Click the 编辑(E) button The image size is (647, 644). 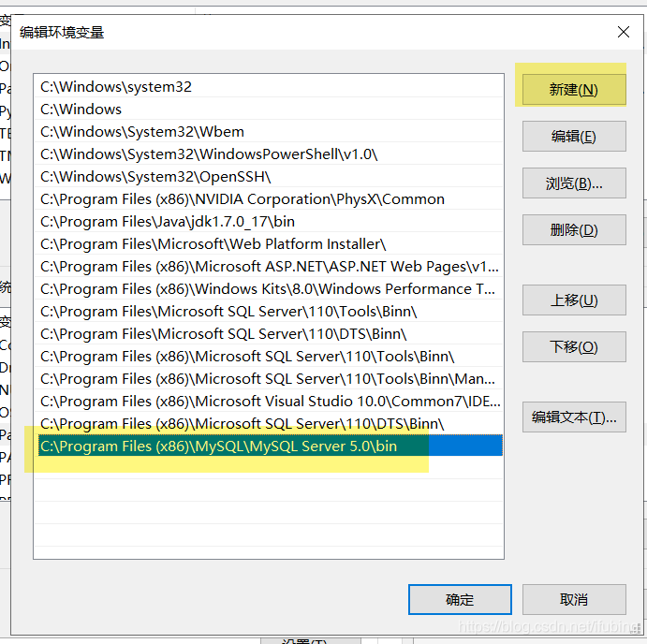pos(574,136)
